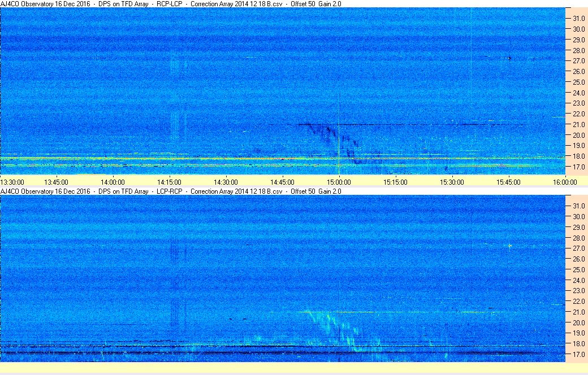
Task: Click 19.0 frequency label on LCP-RCP chart
Action: (x=578, y=333)
